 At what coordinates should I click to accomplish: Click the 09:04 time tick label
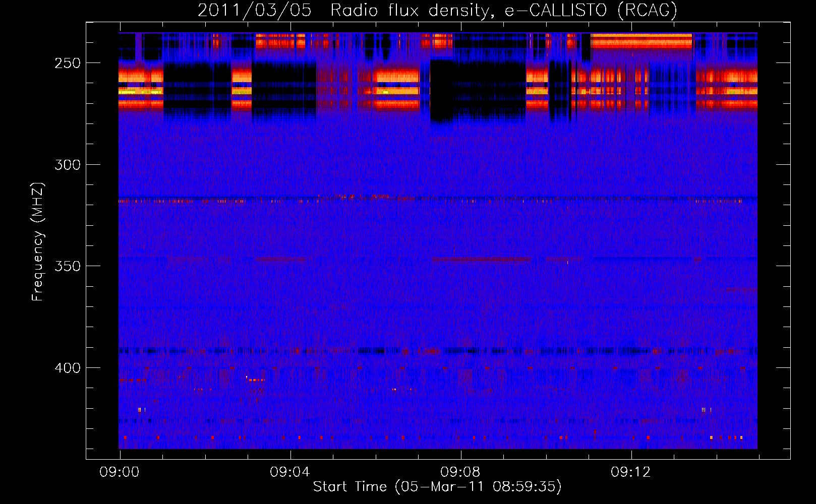click(x=290, y=472)
